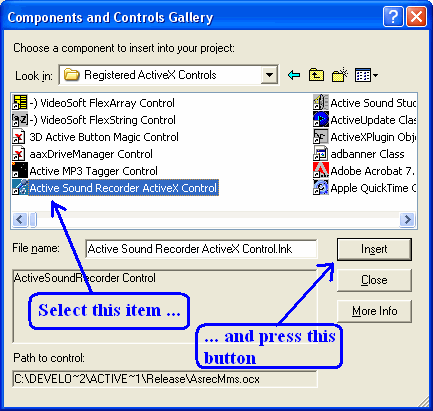Open the Registered ActiveX Controls combo box
Viewport: 433px width, 411px height.
[169, 75]
